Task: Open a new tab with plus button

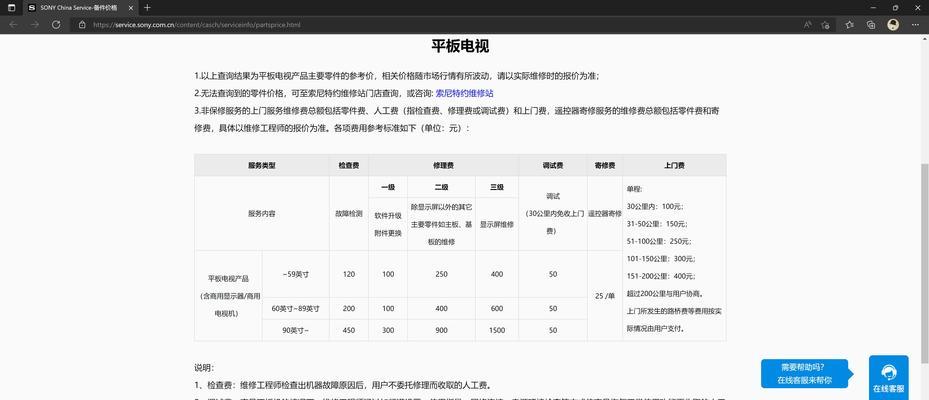Action: (x=148, y=8)
